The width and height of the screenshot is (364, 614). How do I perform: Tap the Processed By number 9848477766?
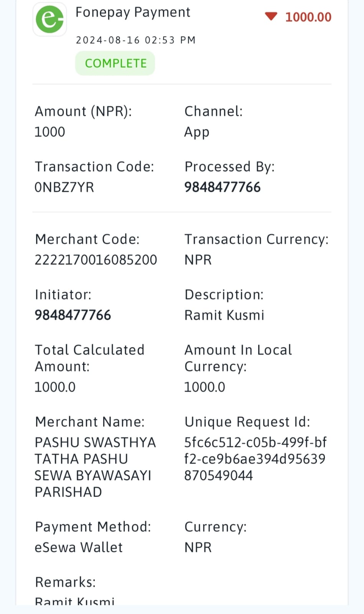pyautogui.click(x=222, y=187)
